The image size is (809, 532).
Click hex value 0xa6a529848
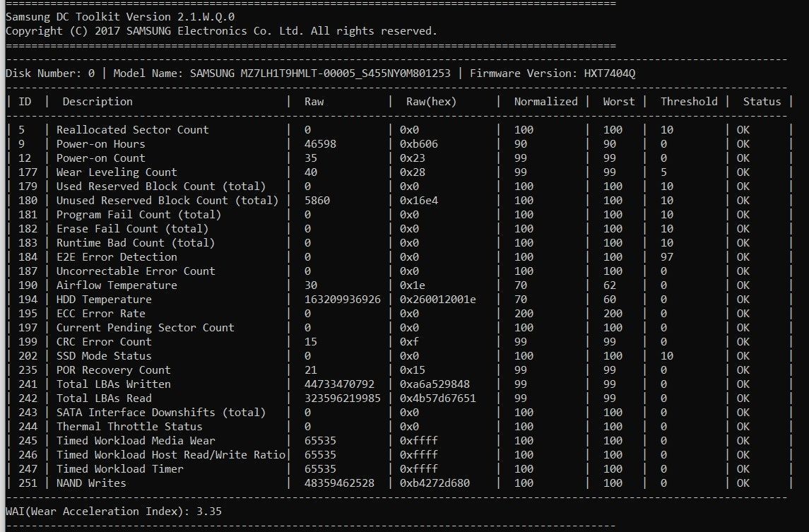tap(435, 384)
